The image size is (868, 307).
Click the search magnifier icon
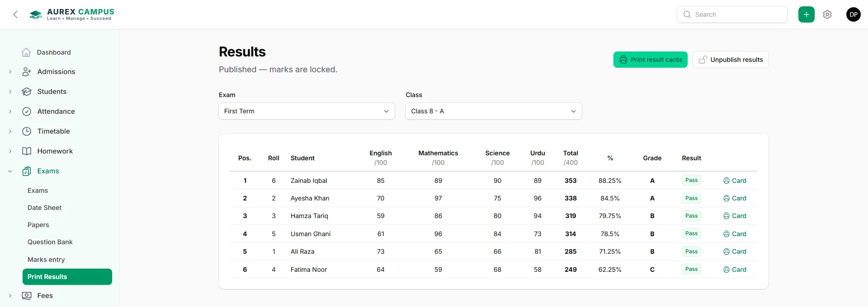(x=687, y=14)
